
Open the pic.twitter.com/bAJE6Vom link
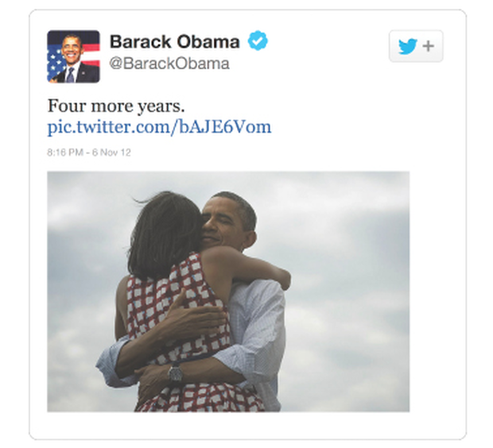pyautogui.click(x=159, y=127)
